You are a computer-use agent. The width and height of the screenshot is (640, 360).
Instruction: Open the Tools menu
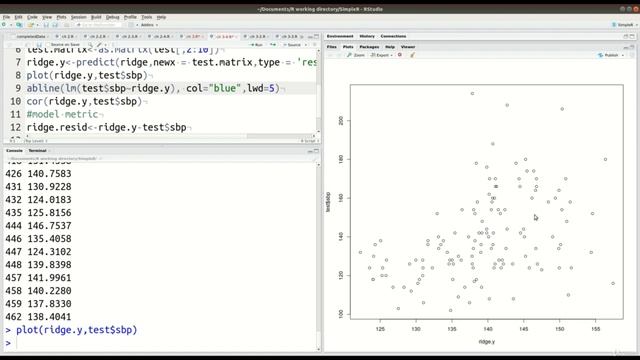coord(147,17)
